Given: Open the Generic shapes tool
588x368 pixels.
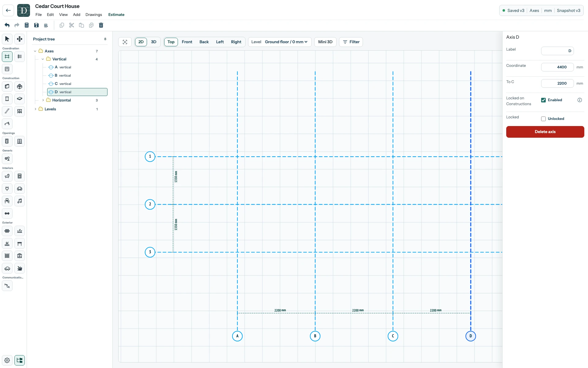Looking at the screenshot, I should click(x=7, y=159).
